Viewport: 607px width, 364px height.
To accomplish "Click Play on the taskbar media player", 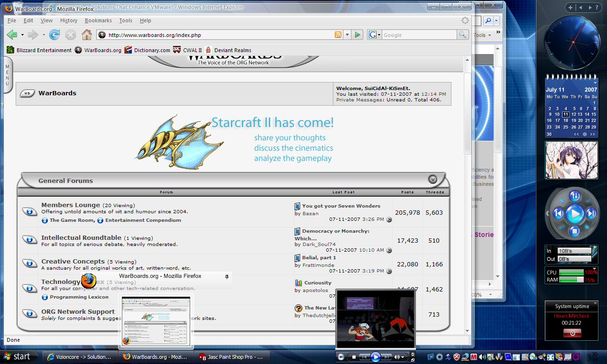I will [375, 357].
